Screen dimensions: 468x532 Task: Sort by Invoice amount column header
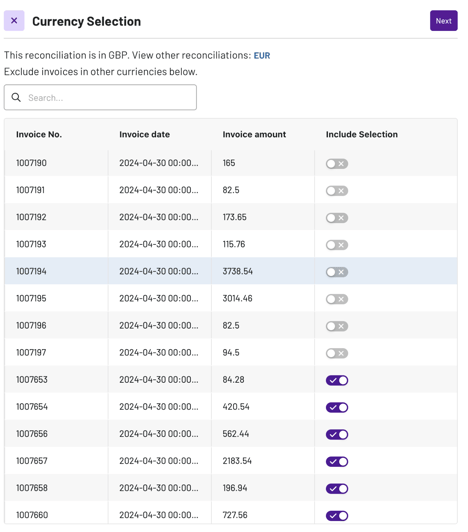(254, 134)
